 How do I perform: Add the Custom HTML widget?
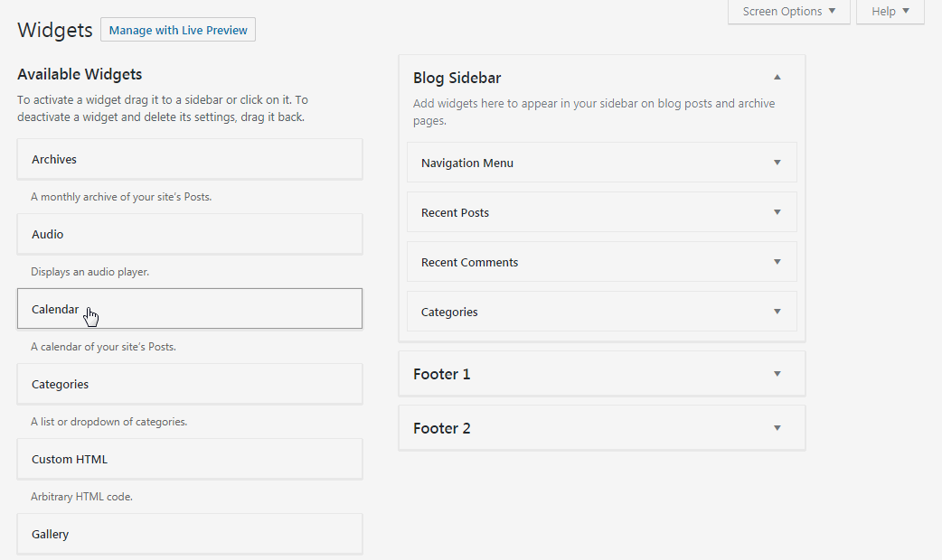190,460
